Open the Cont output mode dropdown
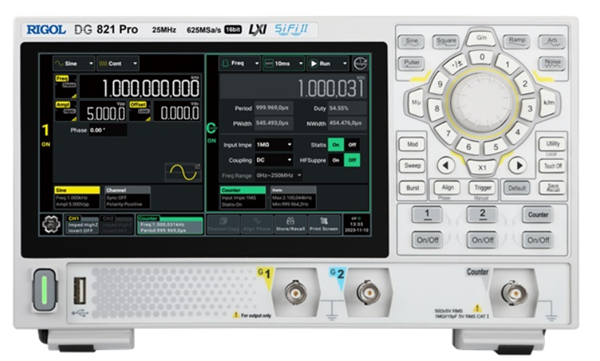The height and width of the screenshot is (361, 600). pyautogui.click(x=118, y=64)
